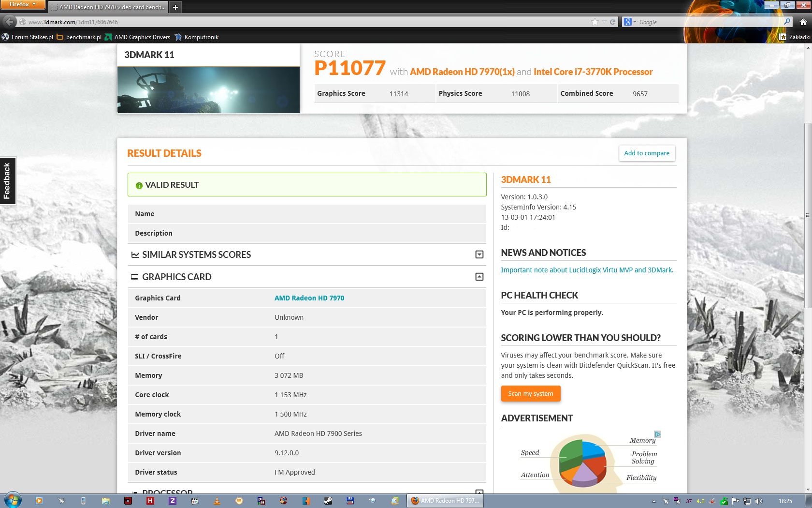Click the Scan my system button
The width and height of the screenshot is (812, 508).
(x=531, y=393)
